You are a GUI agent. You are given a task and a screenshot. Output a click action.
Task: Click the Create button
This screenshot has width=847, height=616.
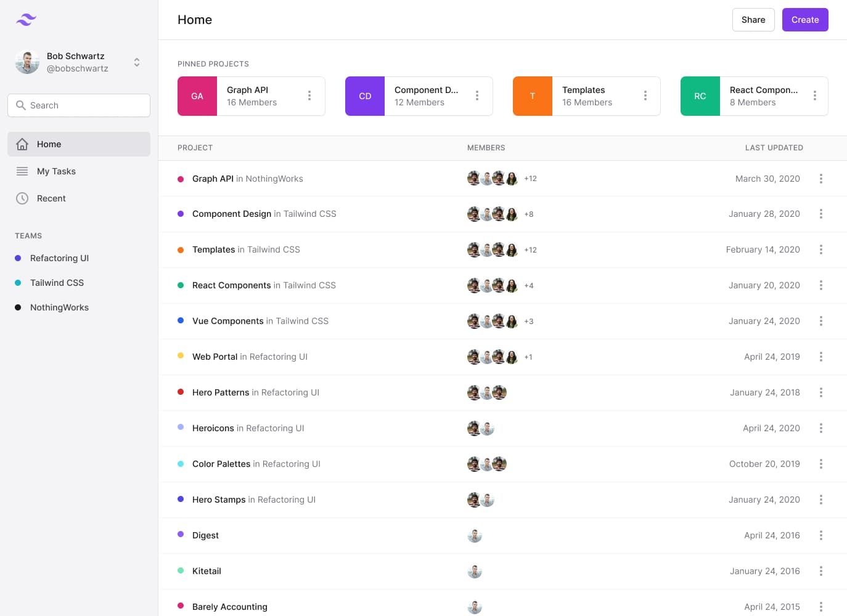(805, 19)
